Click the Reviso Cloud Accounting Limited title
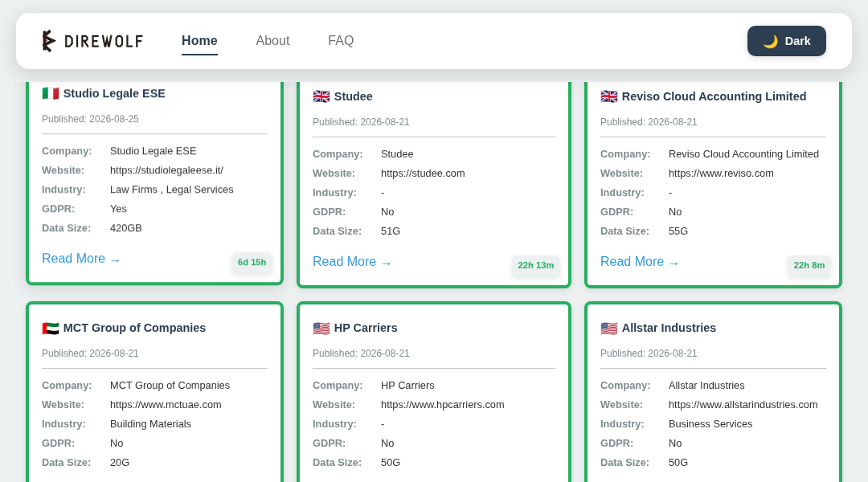Viewport: 868px width, 482px height. (x=714, y=96)
